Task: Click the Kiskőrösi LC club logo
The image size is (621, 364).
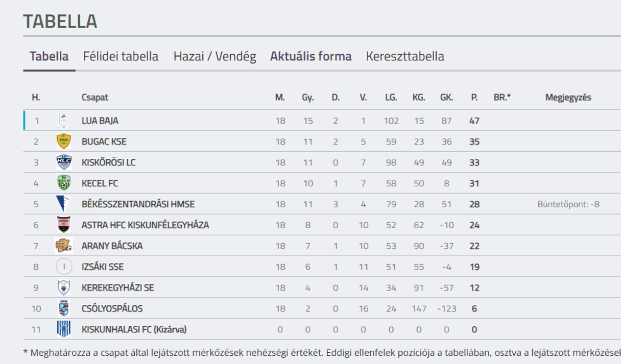Action: click(x=64, y=162)
